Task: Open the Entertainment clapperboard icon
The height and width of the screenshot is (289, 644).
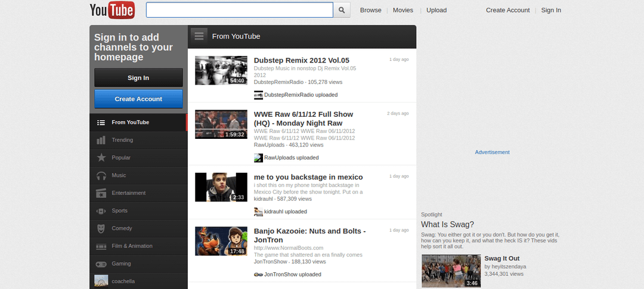Action: tap(101, 193)
